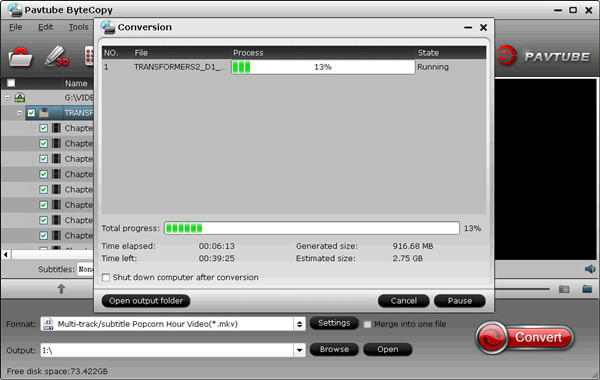Expand the Output path dropdown

[299, 350]
